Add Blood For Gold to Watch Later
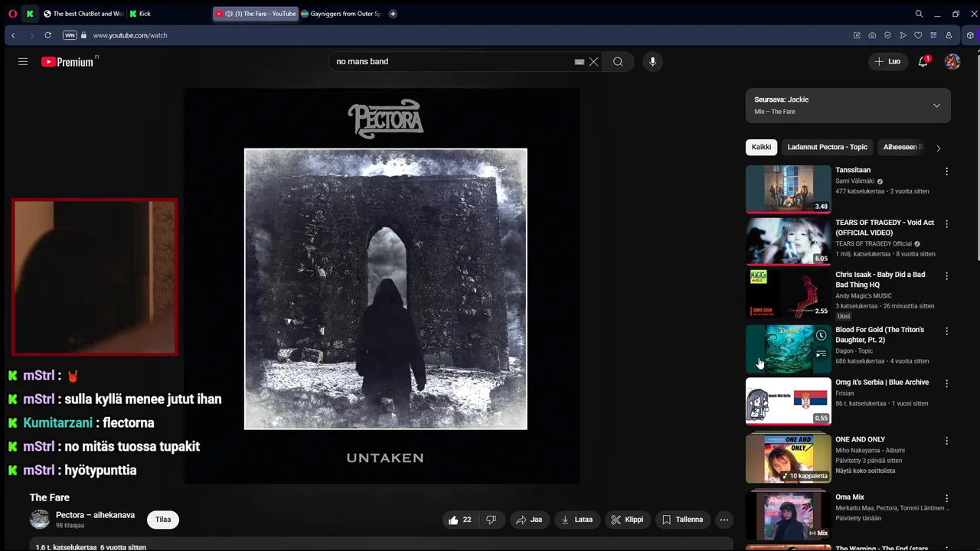Viewport: 980px width, 551px height. (821, 335)
